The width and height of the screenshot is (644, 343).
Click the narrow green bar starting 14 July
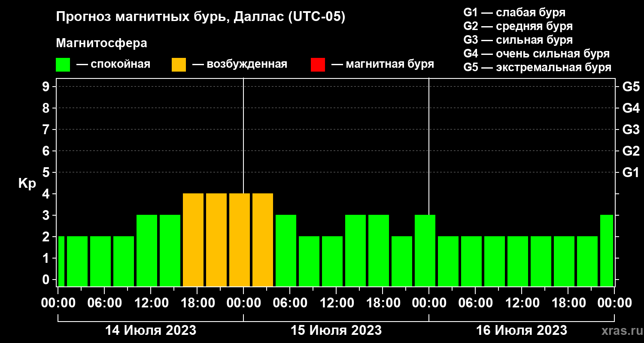[61, 261]
